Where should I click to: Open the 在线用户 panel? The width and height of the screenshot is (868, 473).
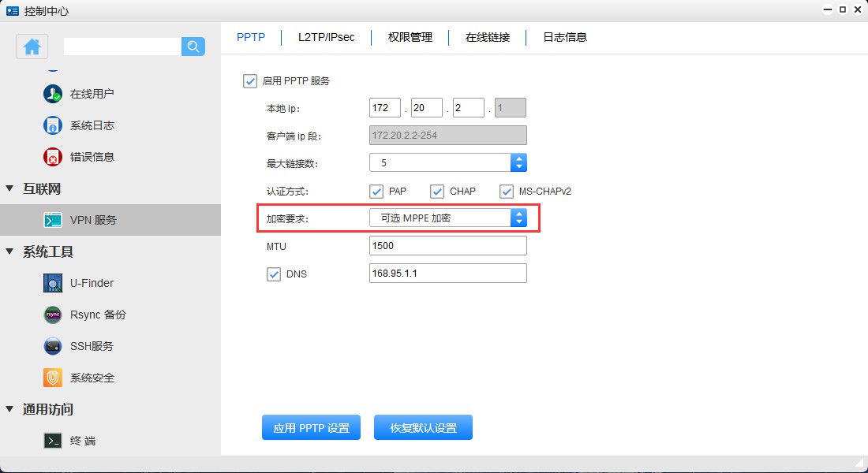(x=83, y=93)
